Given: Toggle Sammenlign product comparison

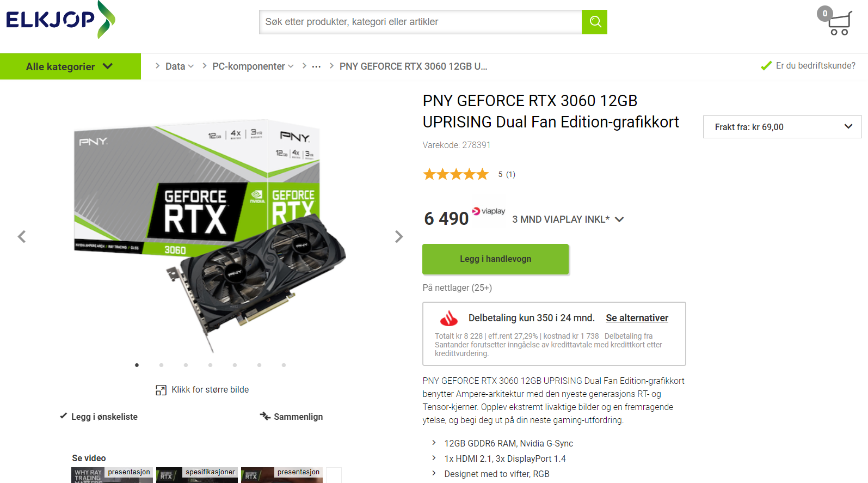Looking at the screenshot, I should click(x=291, y=417).
